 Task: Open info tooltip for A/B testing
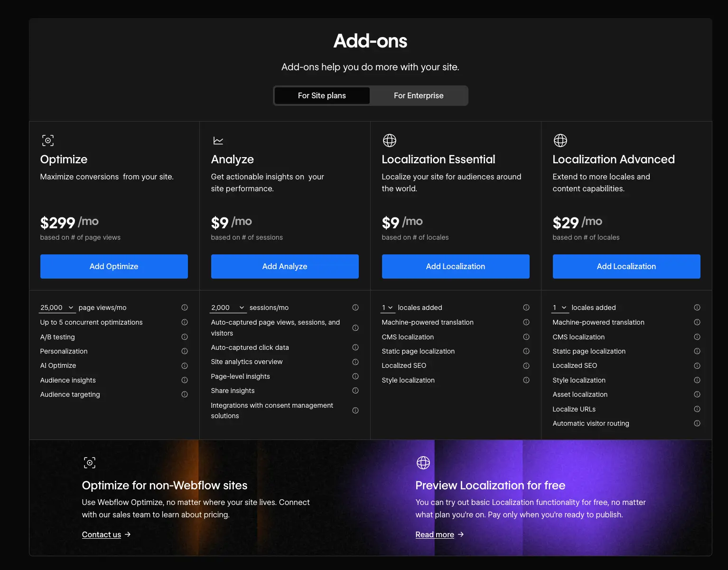[185, 337]
